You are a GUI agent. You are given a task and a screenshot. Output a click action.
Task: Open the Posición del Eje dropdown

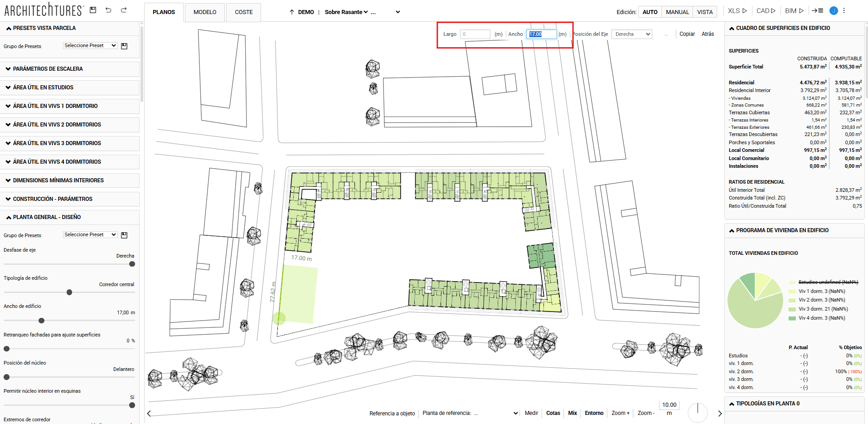(631, 34)
